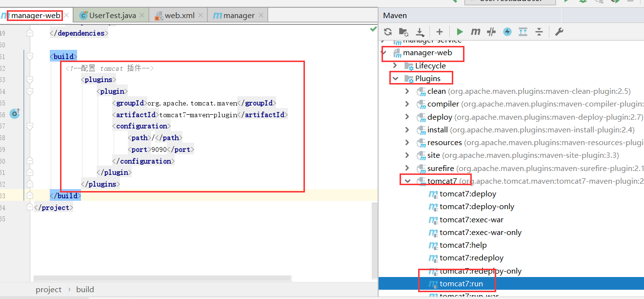Close the web.xml tab
Screen dimensions: 644x299
pos(201,16)
